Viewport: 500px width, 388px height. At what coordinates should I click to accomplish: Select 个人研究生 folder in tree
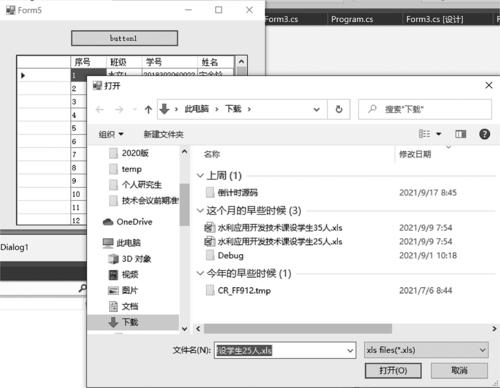(141, 184)
